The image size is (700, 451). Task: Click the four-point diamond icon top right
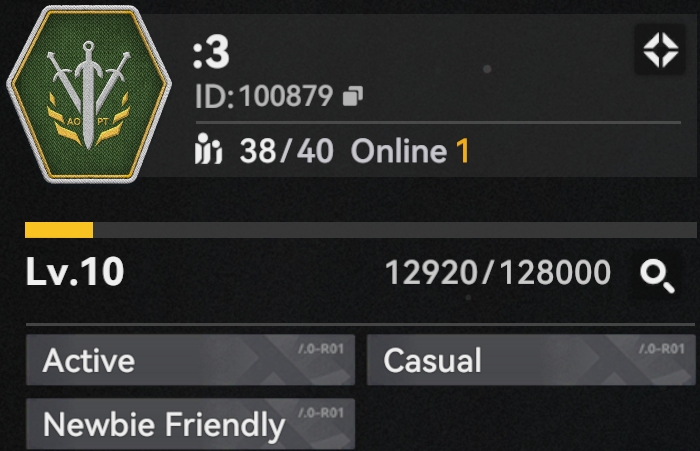pyautogui.click(x=660, y=50)
